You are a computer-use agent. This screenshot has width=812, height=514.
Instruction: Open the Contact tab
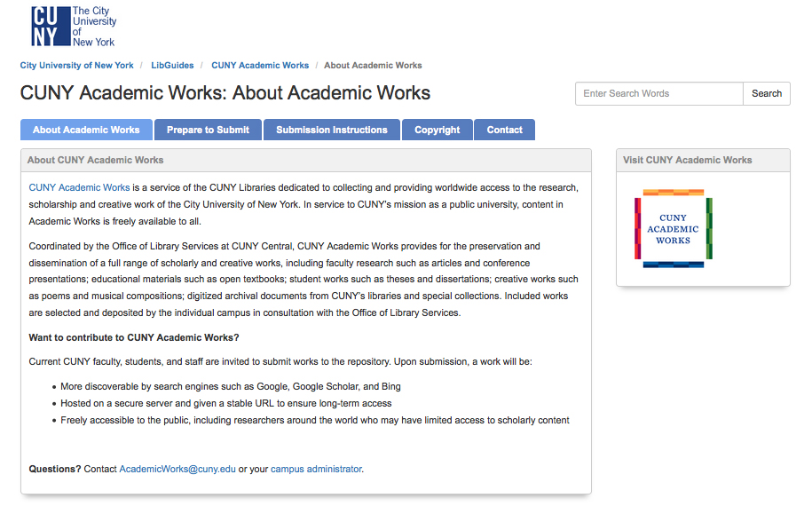504,130
